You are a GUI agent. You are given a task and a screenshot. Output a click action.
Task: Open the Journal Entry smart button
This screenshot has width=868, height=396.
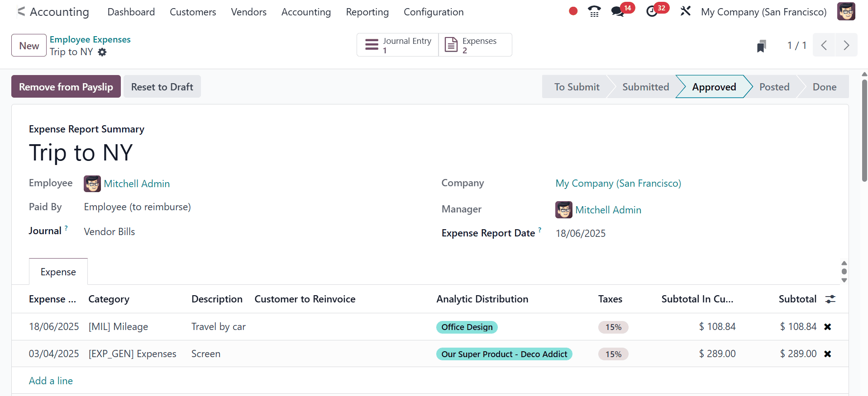pos(398,45)
